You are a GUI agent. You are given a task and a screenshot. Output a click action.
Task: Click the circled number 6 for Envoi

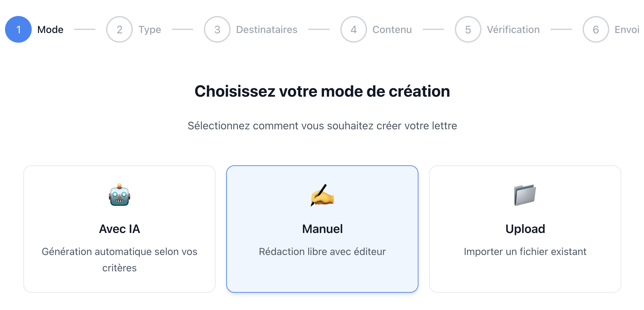click(595, 29)
